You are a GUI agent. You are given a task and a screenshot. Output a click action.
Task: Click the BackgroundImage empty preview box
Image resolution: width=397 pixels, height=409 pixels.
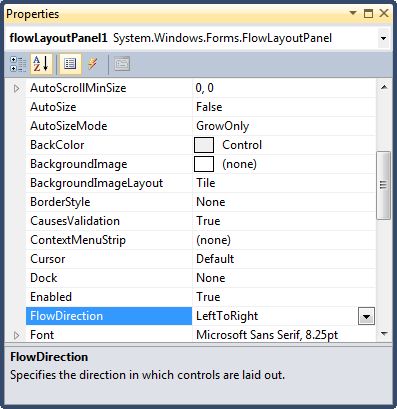204,164
